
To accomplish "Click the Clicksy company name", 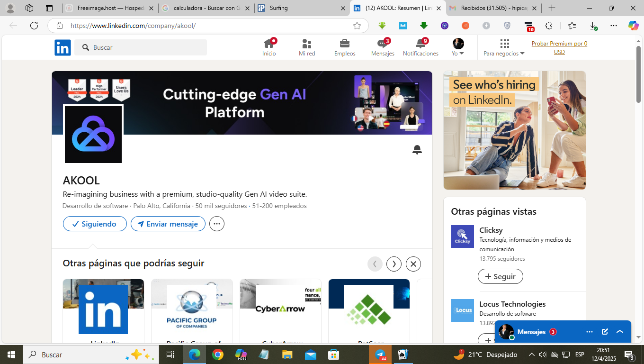I will tap(491, 230).
